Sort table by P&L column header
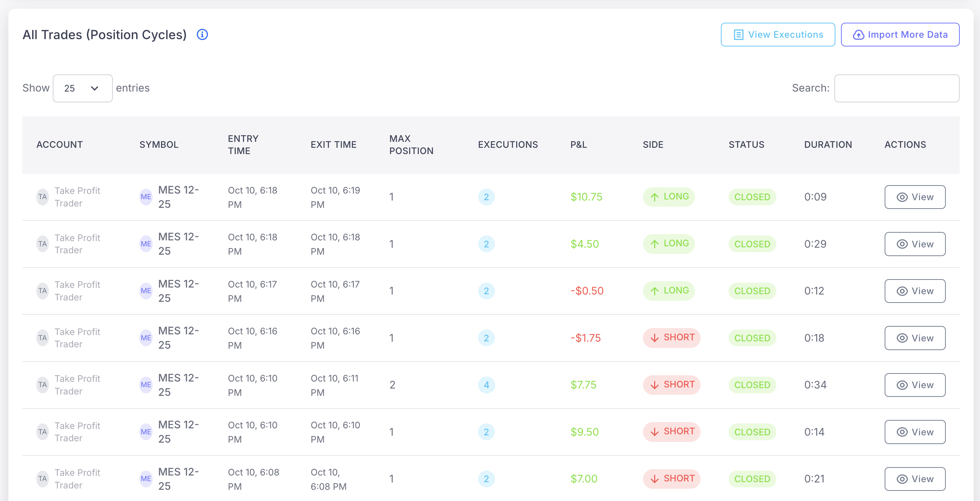The image size is (980, 501). tap(578, 145)
